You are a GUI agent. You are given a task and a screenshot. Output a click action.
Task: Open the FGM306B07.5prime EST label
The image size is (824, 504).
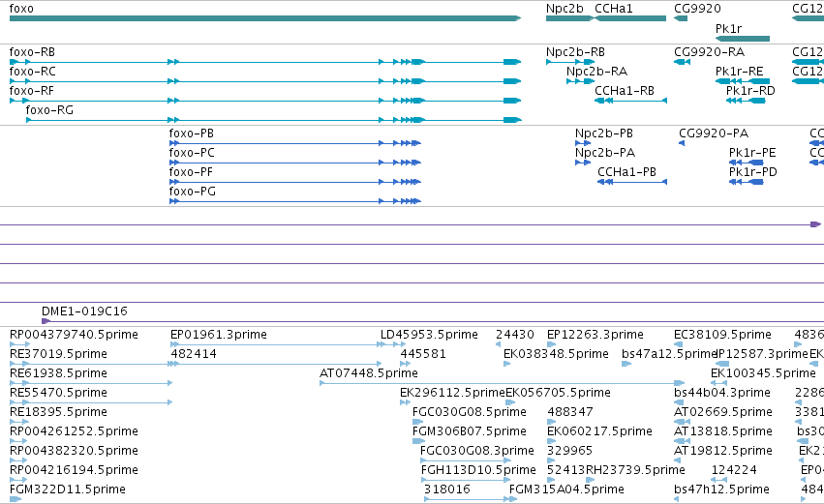[470, 431]
